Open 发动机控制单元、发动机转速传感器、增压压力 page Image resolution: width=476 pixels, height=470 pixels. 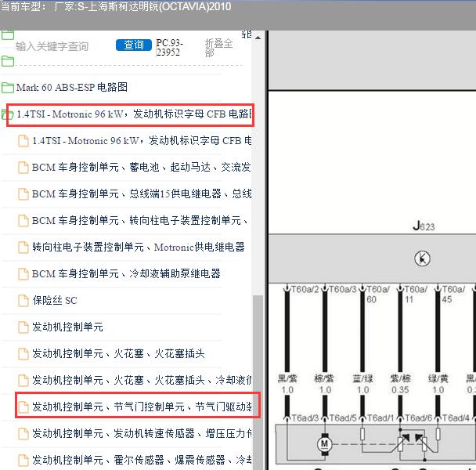(142, 433)
